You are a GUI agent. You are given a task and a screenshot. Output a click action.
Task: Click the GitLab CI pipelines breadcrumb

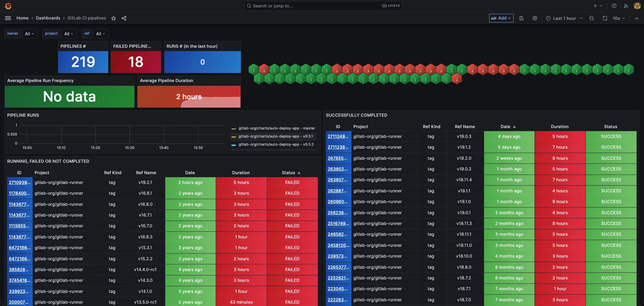tap(87, 18)
